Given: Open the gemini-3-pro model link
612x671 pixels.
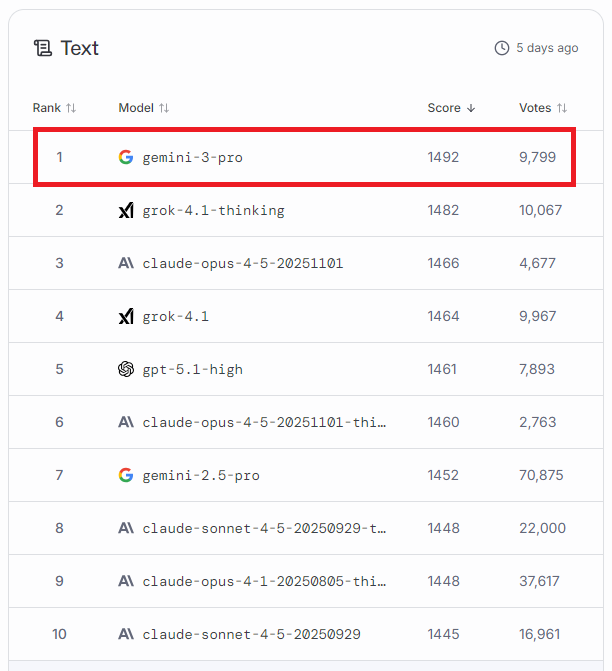Looking at the screenshot, I should (x=193, y=157).
